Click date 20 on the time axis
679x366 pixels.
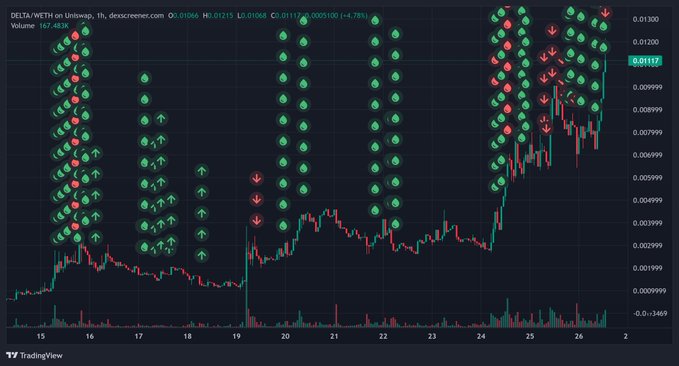click(285, 336)
